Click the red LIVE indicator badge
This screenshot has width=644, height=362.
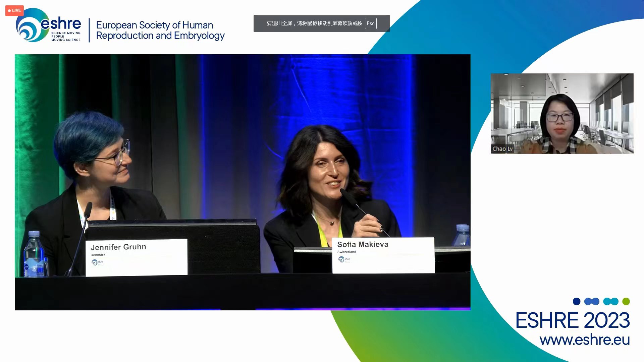(14, 10)
